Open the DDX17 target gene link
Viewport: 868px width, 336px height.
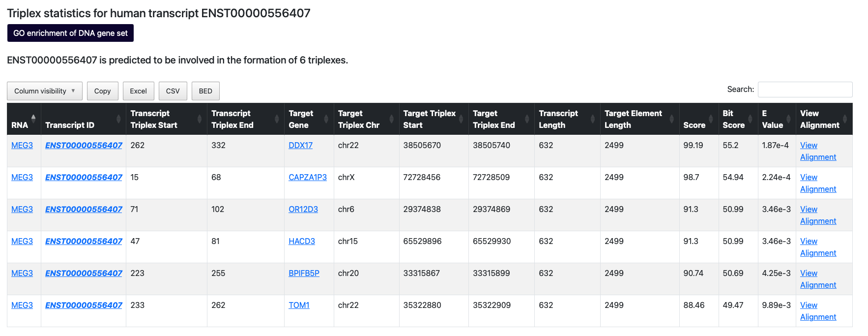pyautogui.click(x=300, y=145)
